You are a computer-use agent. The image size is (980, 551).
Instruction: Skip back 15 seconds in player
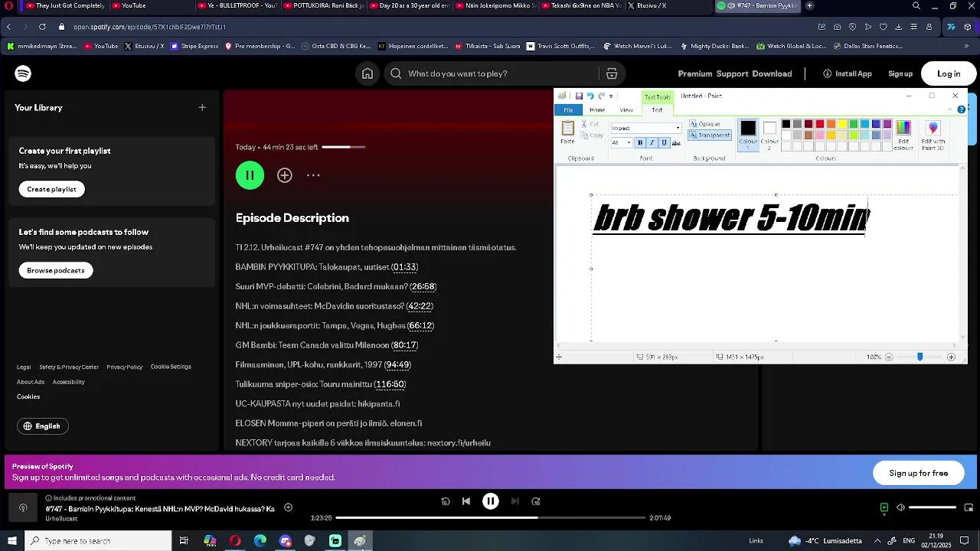point(446,501)
